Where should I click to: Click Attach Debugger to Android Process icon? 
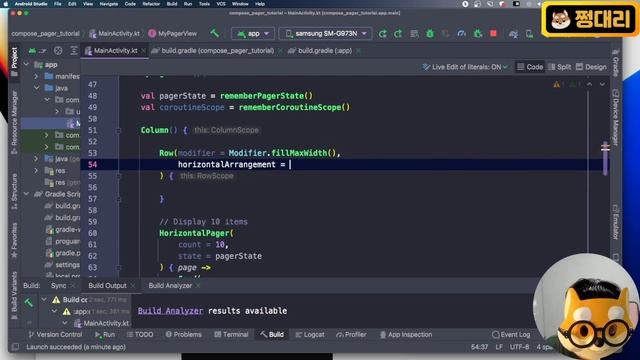pos(478,33)
